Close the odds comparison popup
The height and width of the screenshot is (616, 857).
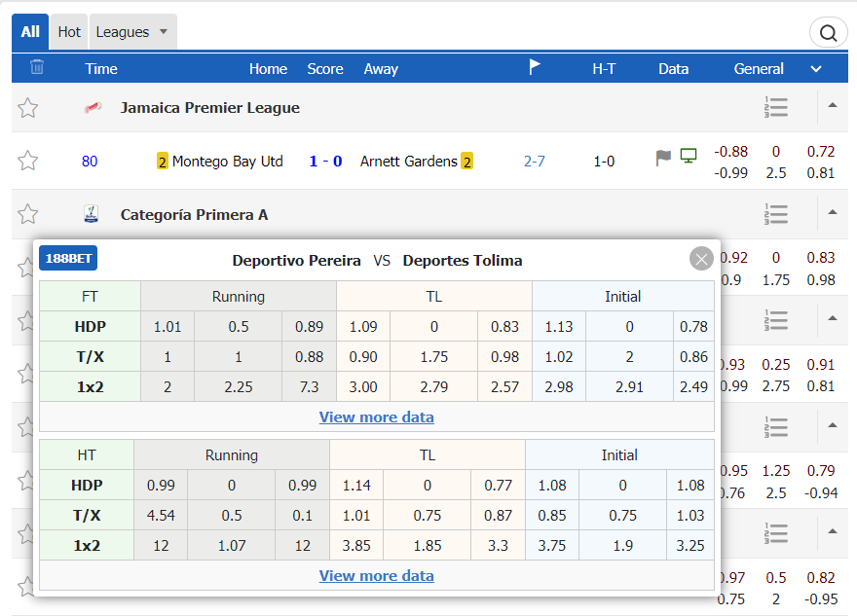point(701,259)
